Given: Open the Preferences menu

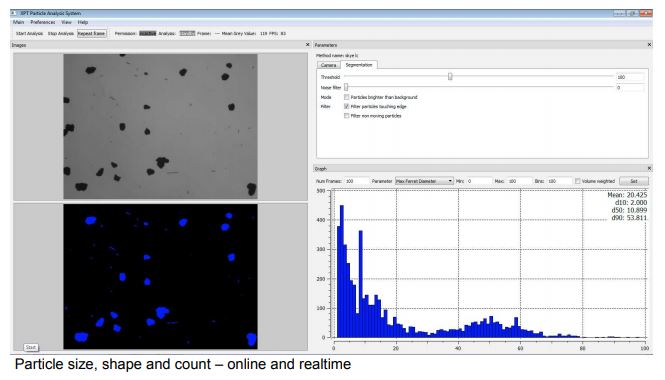Looking at the screenshot, I should pyautogui.click(x=43, y=22).
